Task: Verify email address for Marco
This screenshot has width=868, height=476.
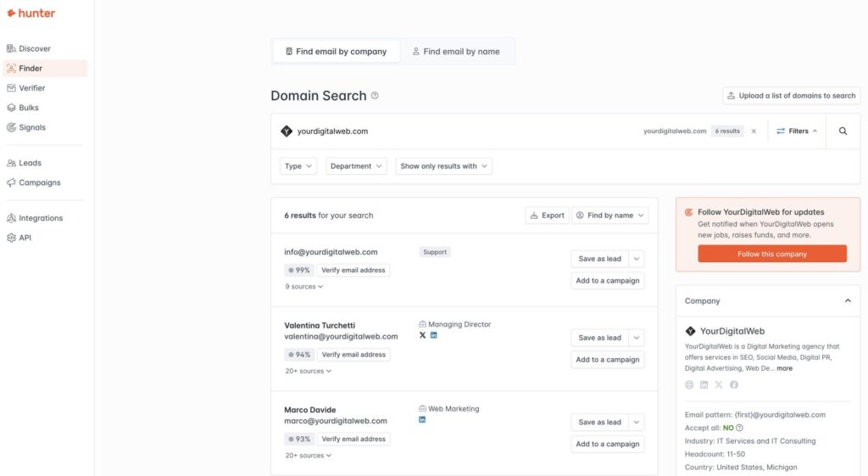Action: pos(353,439)
